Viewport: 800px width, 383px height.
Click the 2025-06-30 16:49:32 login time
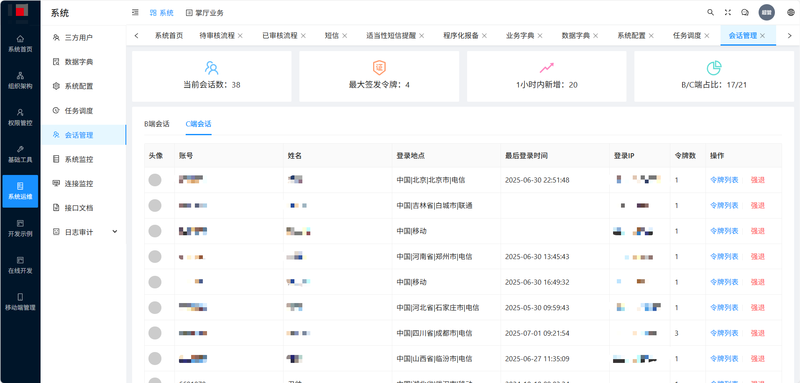pyautogui.click(x=537, y=282)
